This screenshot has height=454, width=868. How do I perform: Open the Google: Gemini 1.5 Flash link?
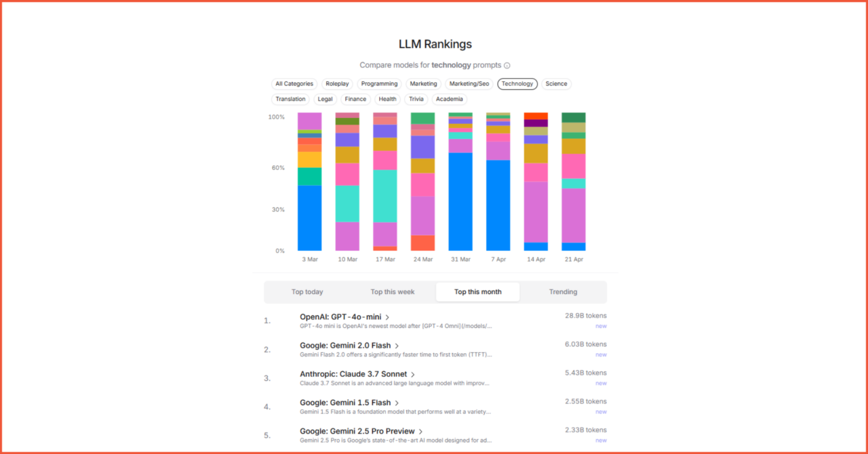[345, 403]
